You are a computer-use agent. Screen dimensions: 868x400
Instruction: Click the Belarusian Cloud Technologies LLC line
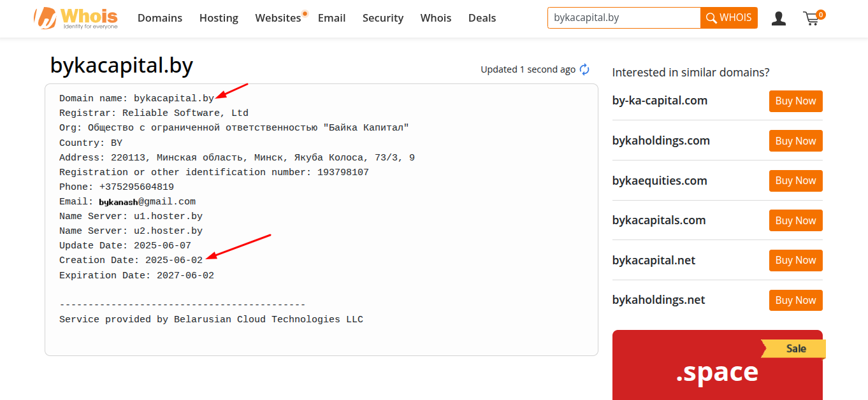pyautogui.click(x=211, y=319)
